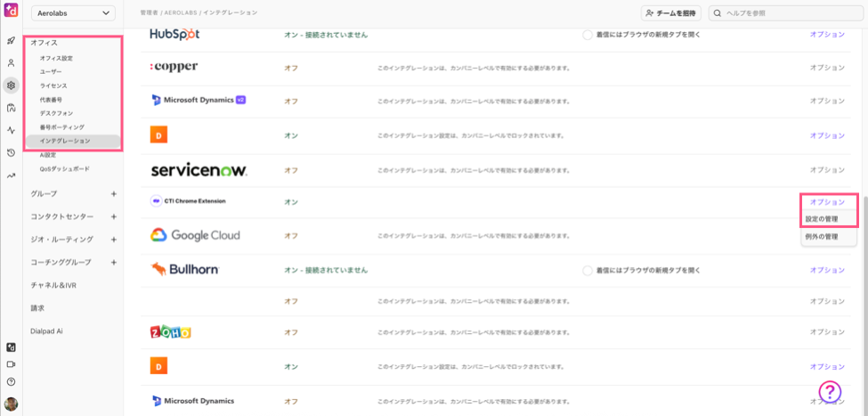Open オプション dropdown for Bullhorn
The height and width of the screenshot is (416, 868).
pos(828,270)
